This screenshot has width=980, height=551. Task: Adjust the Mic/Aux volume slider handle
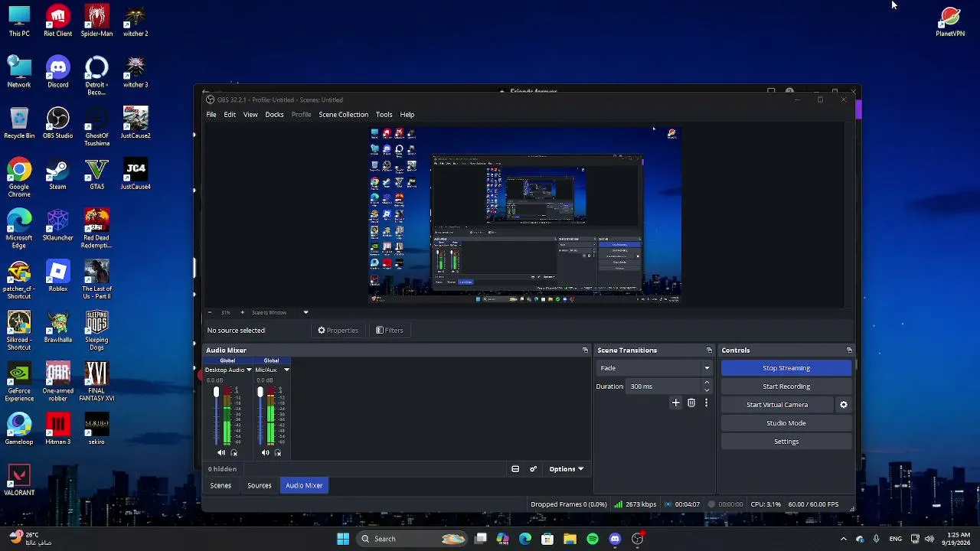tap(260, 393)
